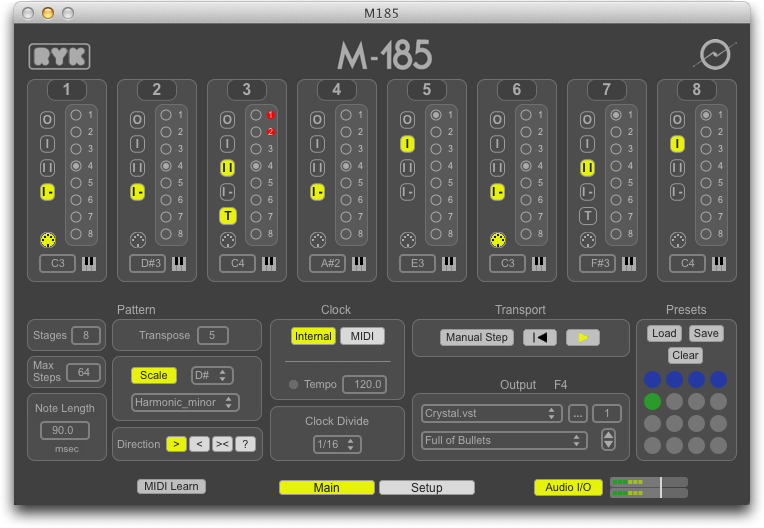
Task: Click Clear in Presets
Action: tap(685, 355)
